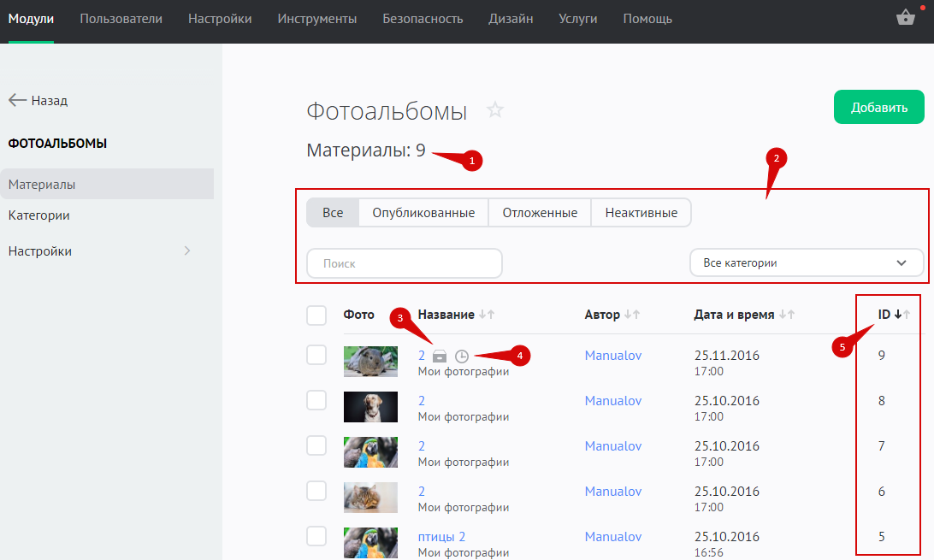The width and height of the screenshot is (934, 560).
Task: Sort by Дата и время arrows
Action: tap(787, 315)
